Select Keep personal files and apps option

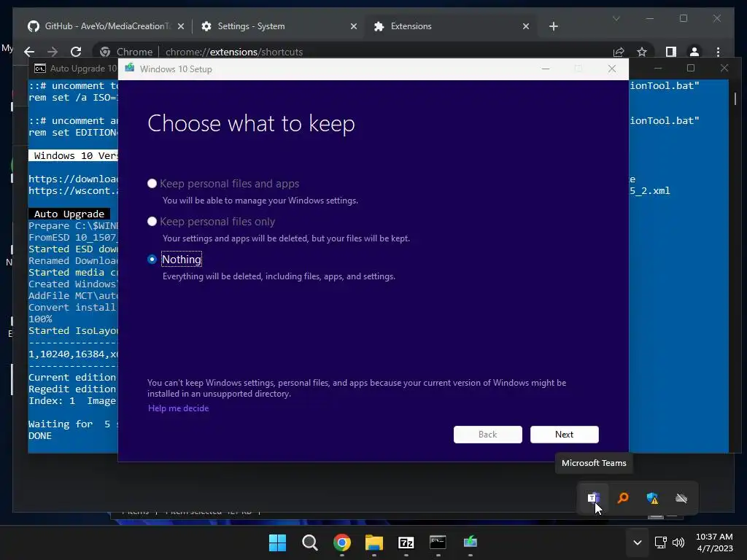pos(152,184)
